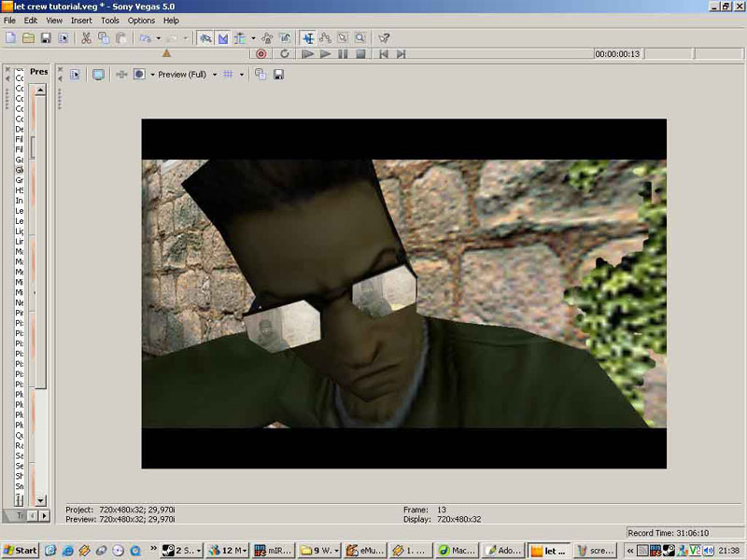Open Project Video Properties in preview toolbar
The width and height of the screenshot is (747, 560).
click(x=75, y=75)
